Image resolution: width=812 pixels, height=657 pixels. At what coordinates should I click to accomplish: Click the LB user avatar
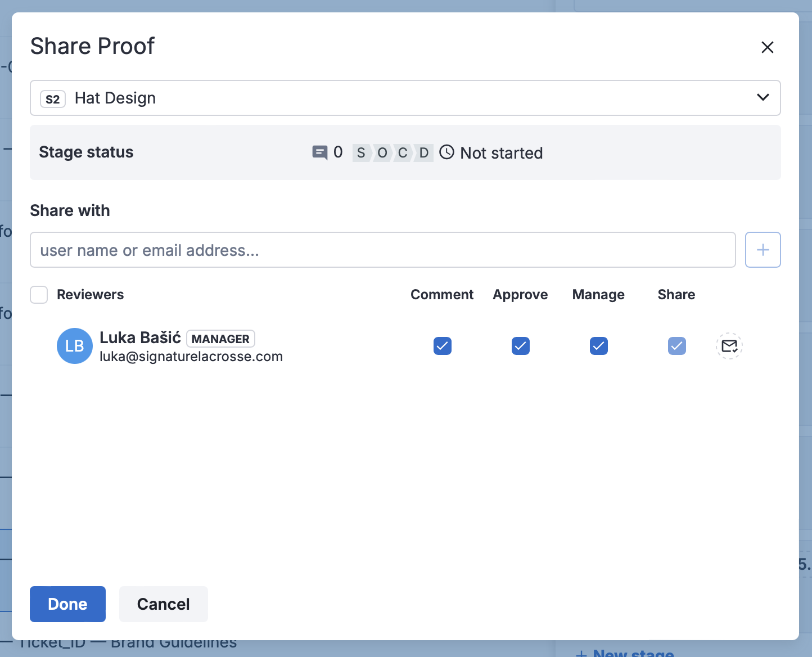click(75, 346)
